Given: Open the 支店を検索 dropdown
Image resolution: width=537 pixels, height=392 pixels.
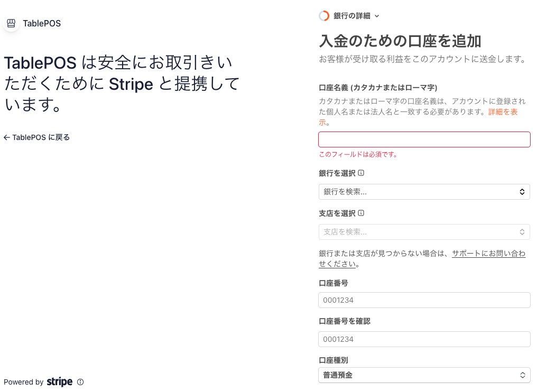Looking at the screenshot, I should pyautogui.click(x=424, y=232).
